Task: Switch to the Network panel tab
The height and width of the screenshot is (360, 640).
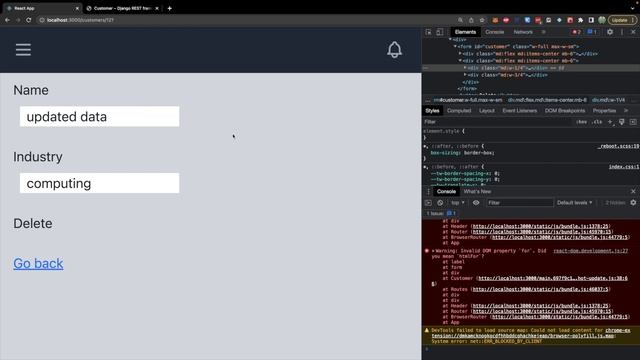Action: coord(523,32)
